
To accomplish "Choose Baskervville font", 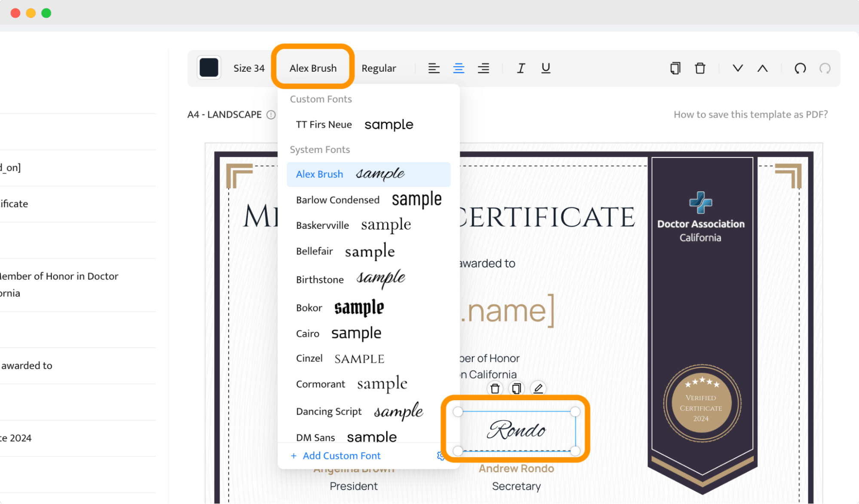I will tap(369, 225).
